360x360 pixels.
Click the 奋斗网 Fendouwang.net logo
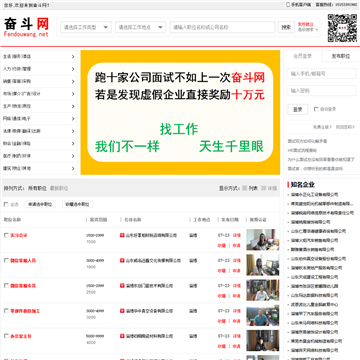pyautogui.click(x=27, y=27)
